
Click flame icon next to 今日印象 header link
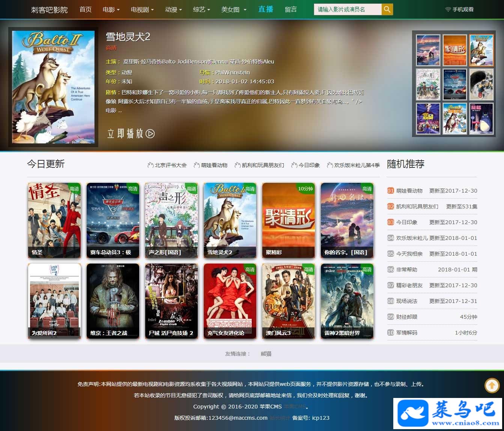(294, 165)
